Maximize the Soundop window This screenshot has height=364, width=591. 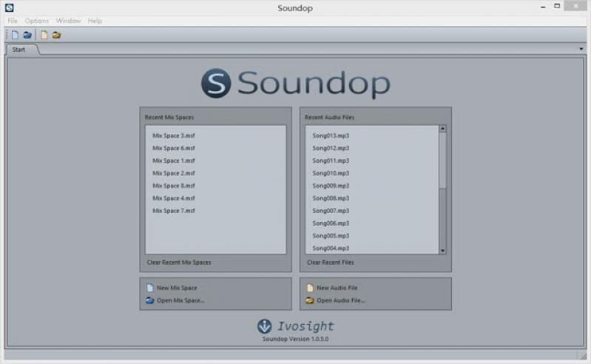(x=557, y=6)
